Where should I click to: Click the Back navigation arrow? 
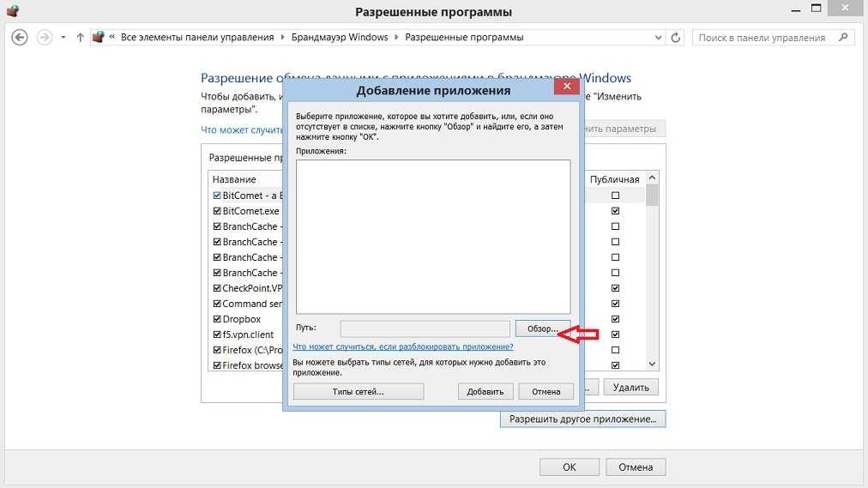pos(20,37)
